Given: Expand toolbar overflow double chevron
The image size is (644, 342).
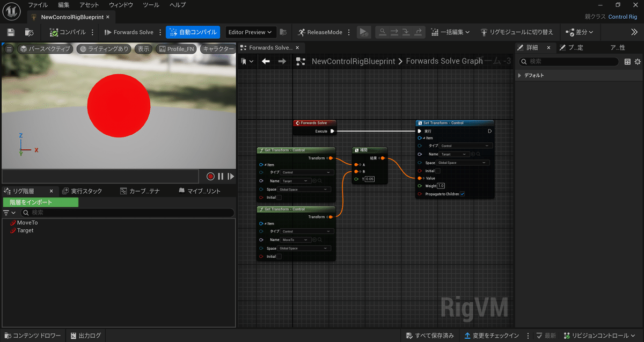Looking at the screenshot, I should tap(634, 32).
